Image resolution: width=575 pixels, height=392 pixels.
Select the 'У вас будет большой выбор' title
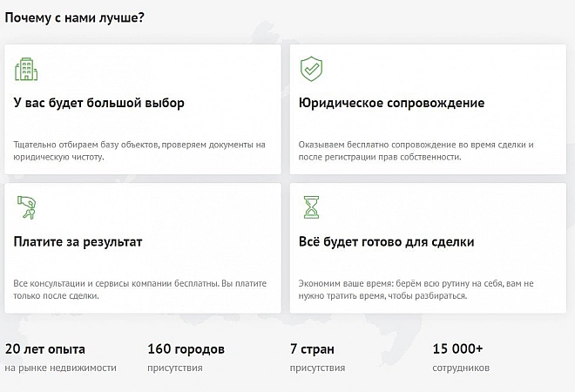[x=99, y=104]
